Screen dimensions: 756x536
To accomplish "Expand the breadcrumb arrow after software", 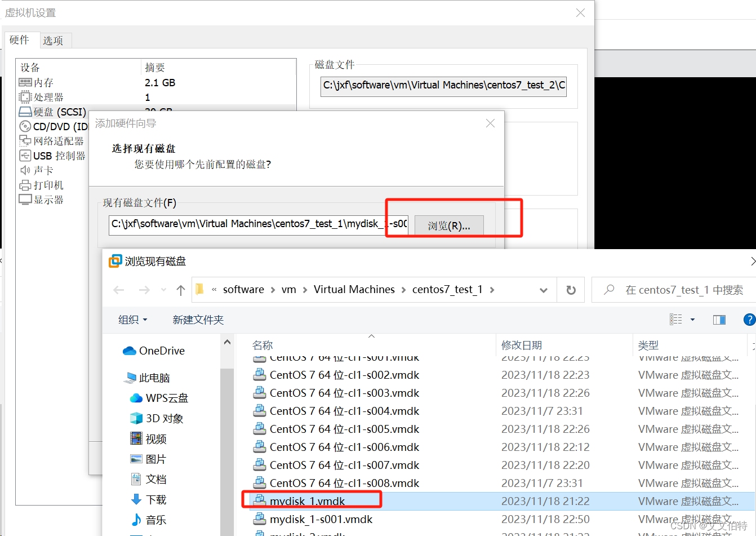I will click(x=273, y=290).
